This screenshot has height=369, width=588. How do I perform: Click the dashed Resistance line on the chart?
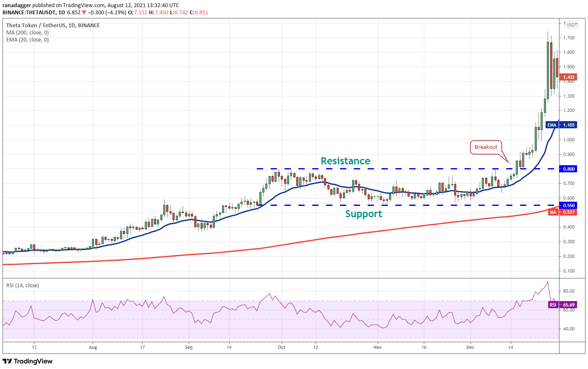pyautogui.click(x=378, y=169)
